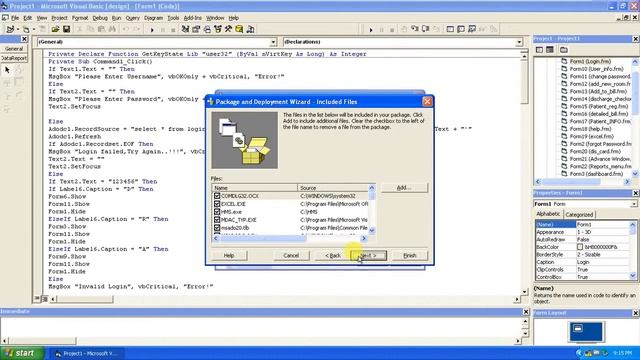The image size is (640, 360).
Task: Open Data View Window toolbar icon
Action: 239,29
